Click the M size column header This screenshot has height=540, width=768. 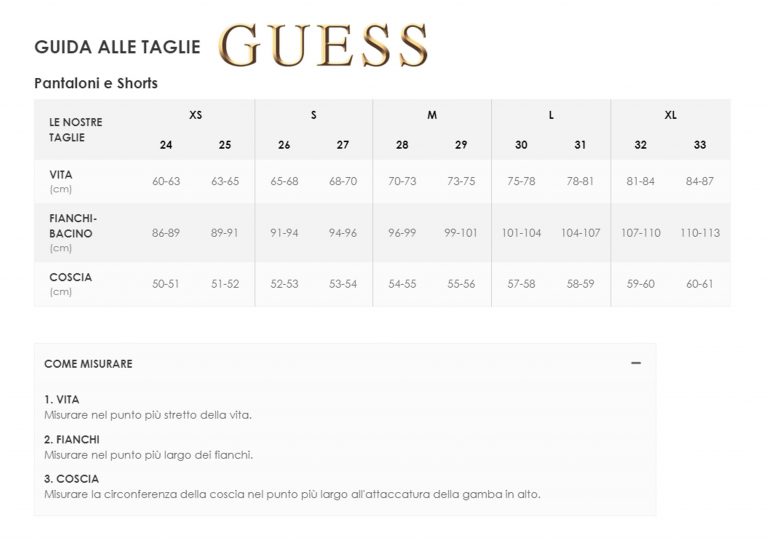432,115
